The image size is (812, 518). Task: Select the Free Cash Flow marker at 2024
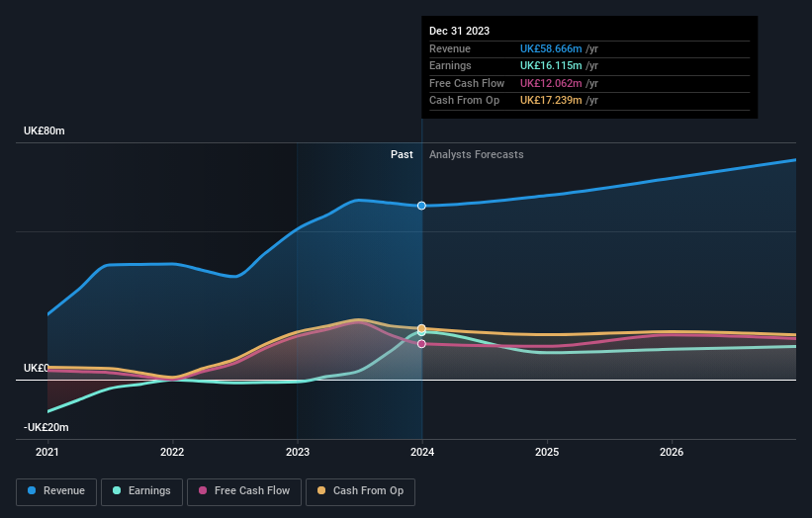click(x=421, y=344)
